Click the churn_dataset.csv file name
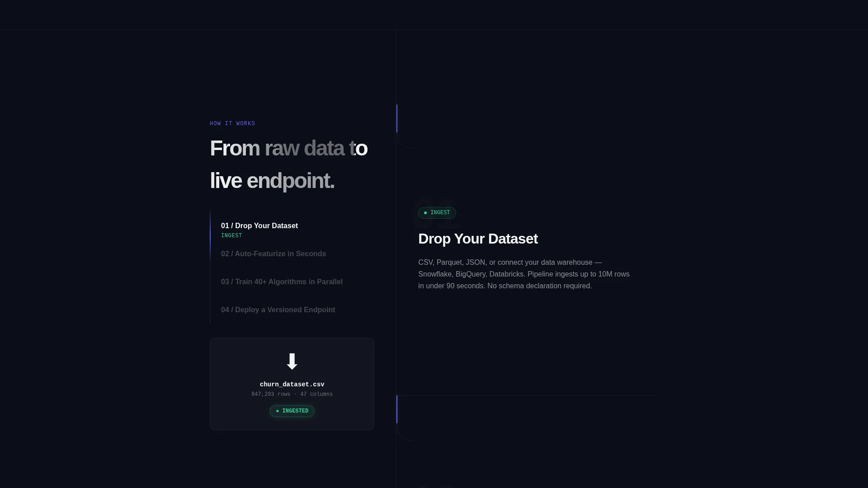This screenshot has height=488, width=868. point(292,385)
